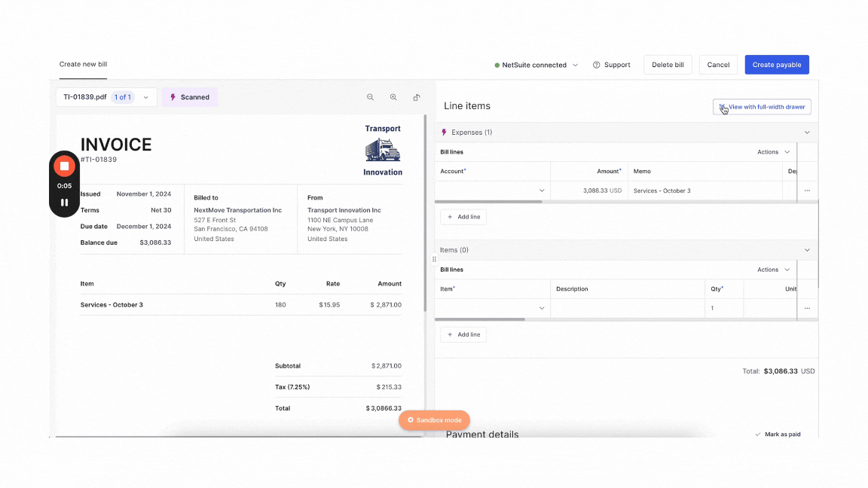The width and height of the screenshot is (868, 488).
Task: Zoom in the invoice PDF preview
Action: pyautogui.click(x=393, y=97)
